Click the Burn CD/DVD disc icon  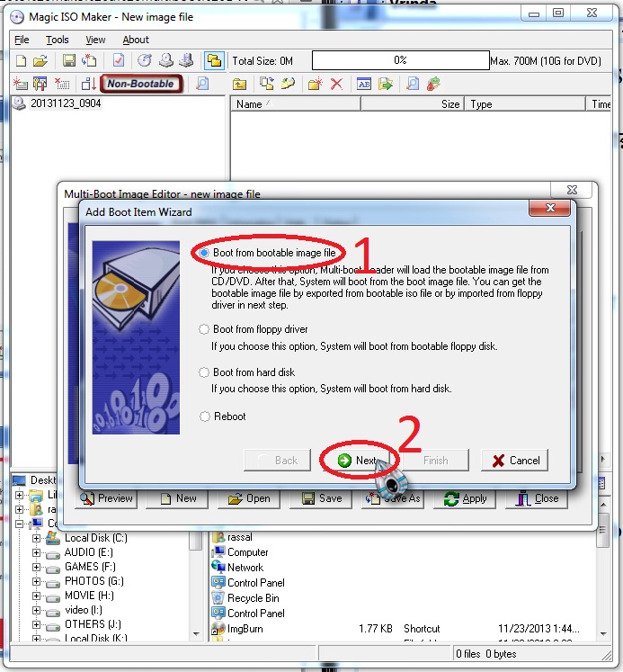coord(145,60)
